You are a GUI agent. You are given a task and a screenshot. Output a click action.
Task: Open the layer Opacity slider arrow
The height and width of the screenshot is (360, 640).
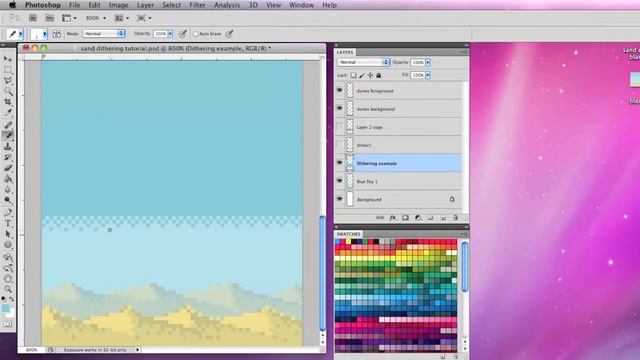point(428,62)
